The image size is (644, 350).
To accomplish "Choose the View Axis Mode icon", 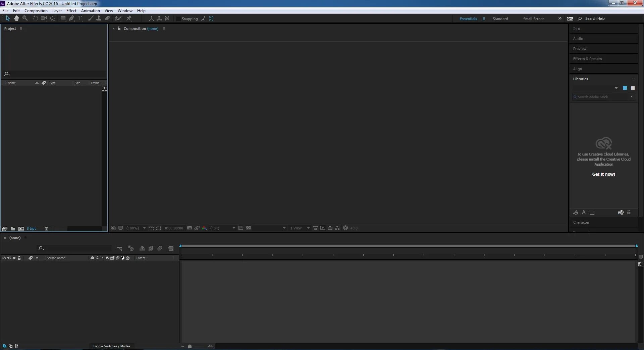I will point(167,18).
